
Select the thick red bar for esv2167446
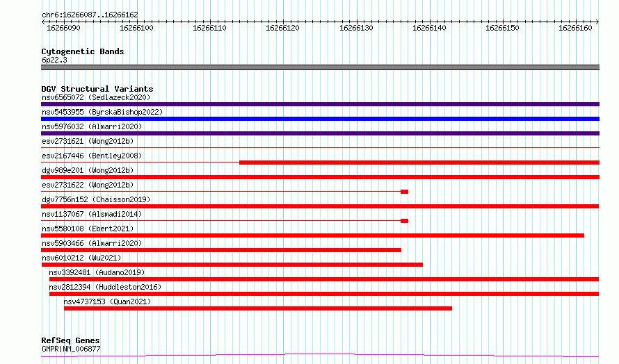pyautogui.click(x=419, y=163)
